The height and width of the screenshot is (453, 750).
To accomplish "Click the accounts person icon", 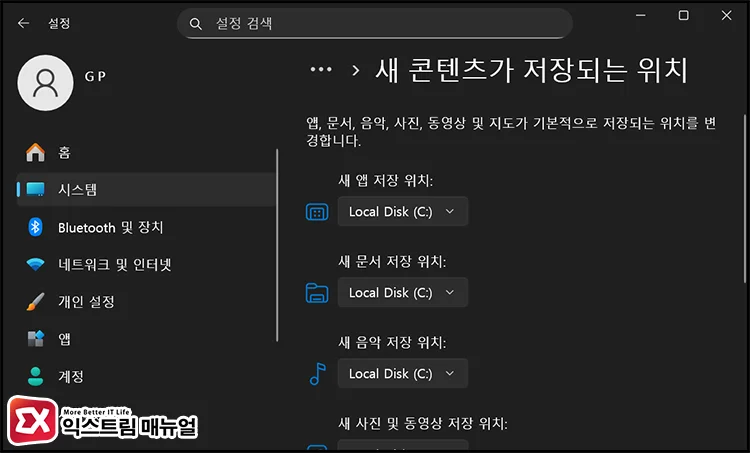I will [x=35, y=376].
